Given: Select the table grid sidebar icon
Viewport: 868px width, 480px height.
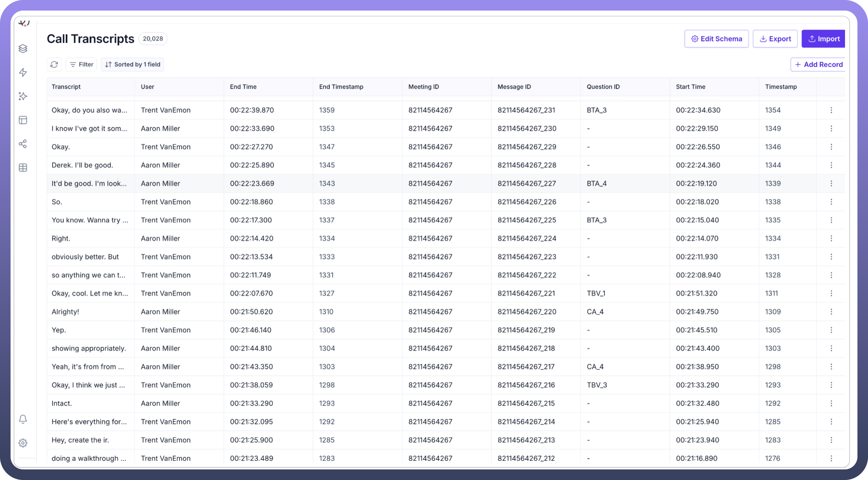Looking at the screenshot, I should (x=23, y=168).
